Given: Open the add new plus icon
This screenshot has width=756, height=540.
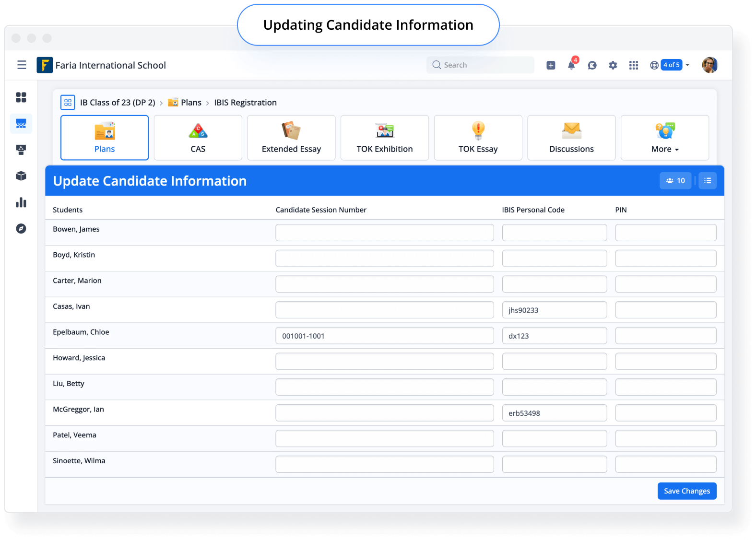Looking at the screenshot, I should pyautogui.click(x=551, y=65).
